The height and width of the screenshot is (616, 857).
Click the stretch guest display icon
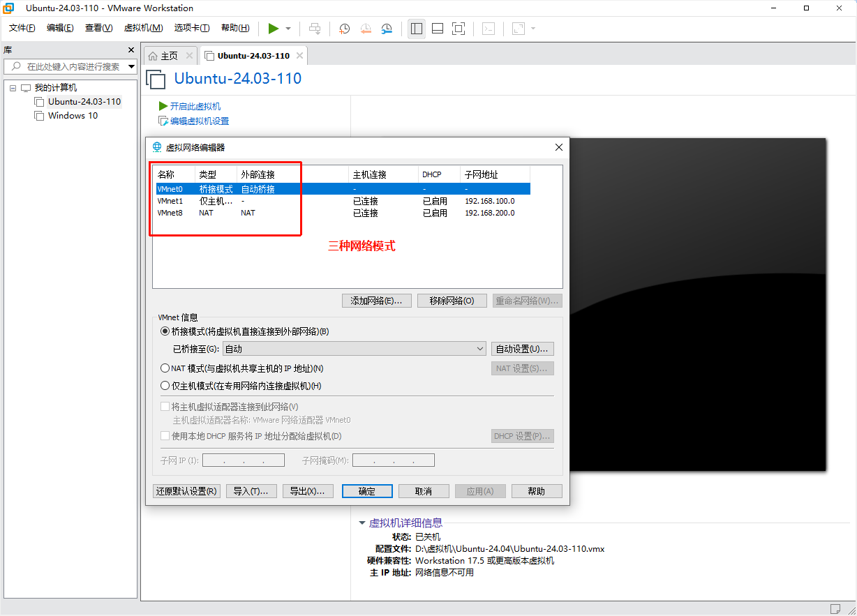(518, 29)
